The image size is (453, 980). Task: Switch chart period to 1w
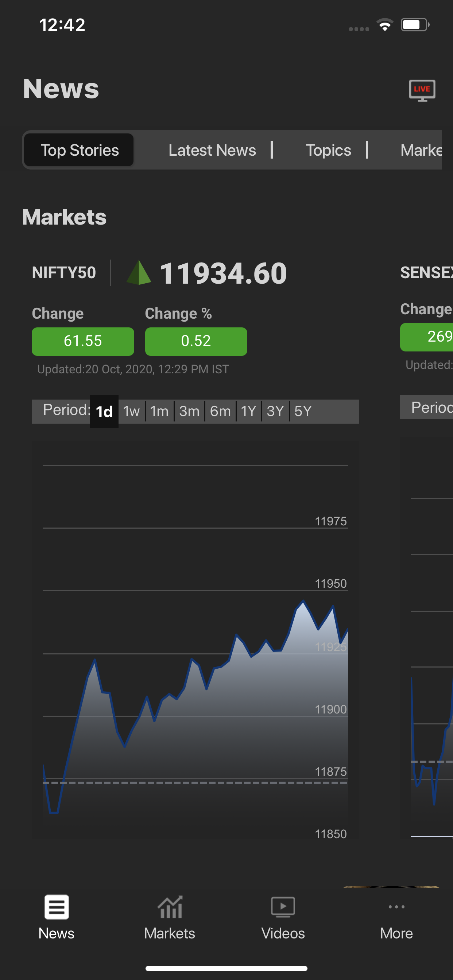pyautogui.click(x=131, y=412)
